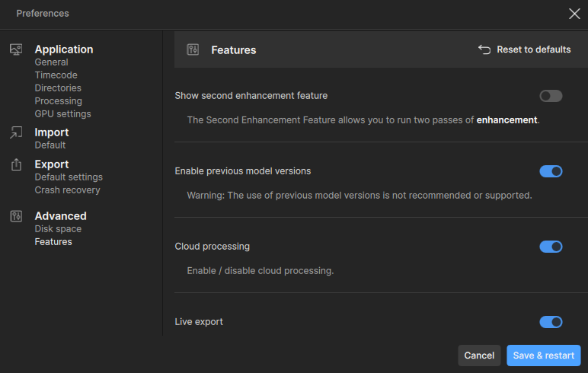Click Reset to defaults text
The width and height of the screenshot is (588, 373).
click(x=533, y=49)
